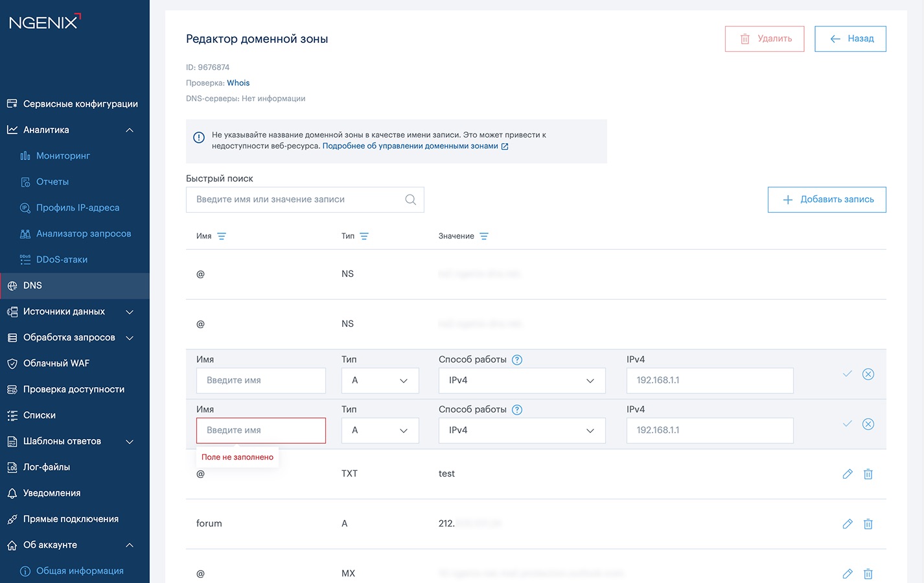Screen dimensions: 924x583
Task: Cancel the first new record row
Action: [x=868, y=374]
